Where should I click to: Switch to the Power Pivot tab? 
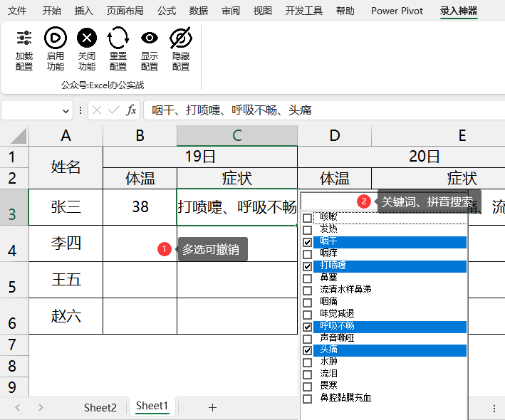pyautogui.click(x=397, y=11)
